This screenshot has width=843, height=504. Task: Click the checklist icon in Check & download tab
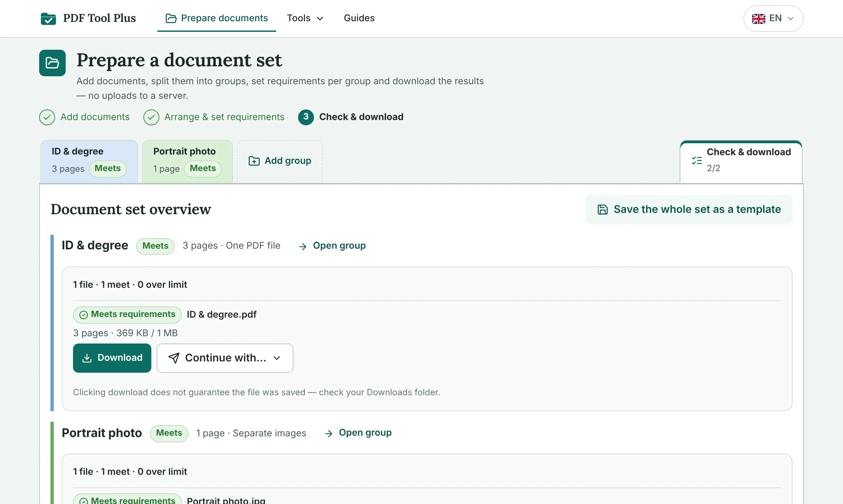pos(697,160)
